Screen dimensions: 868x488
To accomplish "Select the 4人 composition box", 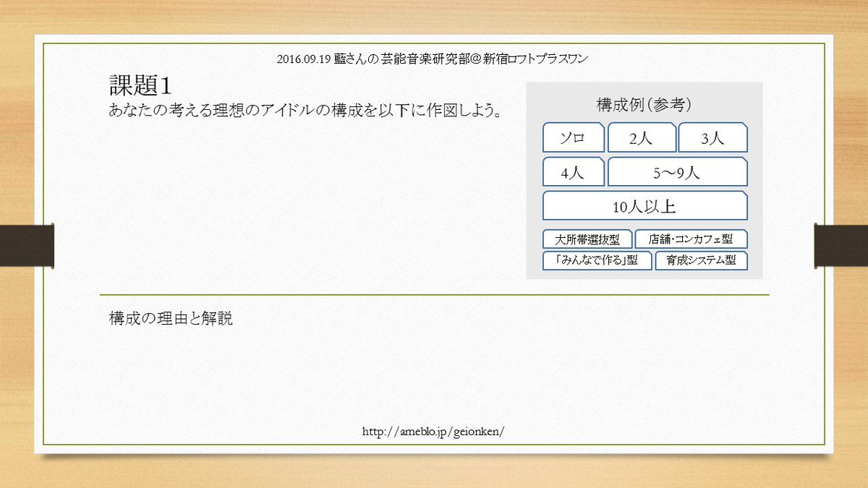I will (x=574, y=172).
